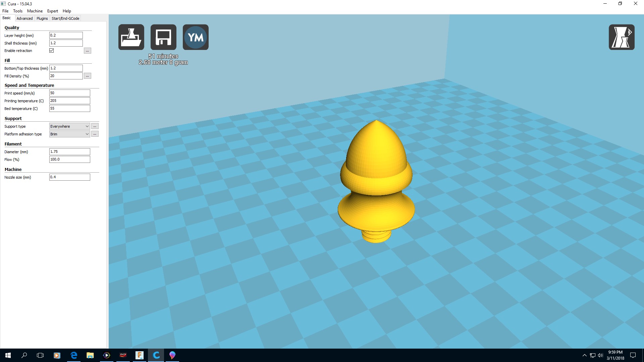This screenshot has width=644, height=362.
Task: Open Microsoft Edge from the taskbar
Action: [74, 355]
